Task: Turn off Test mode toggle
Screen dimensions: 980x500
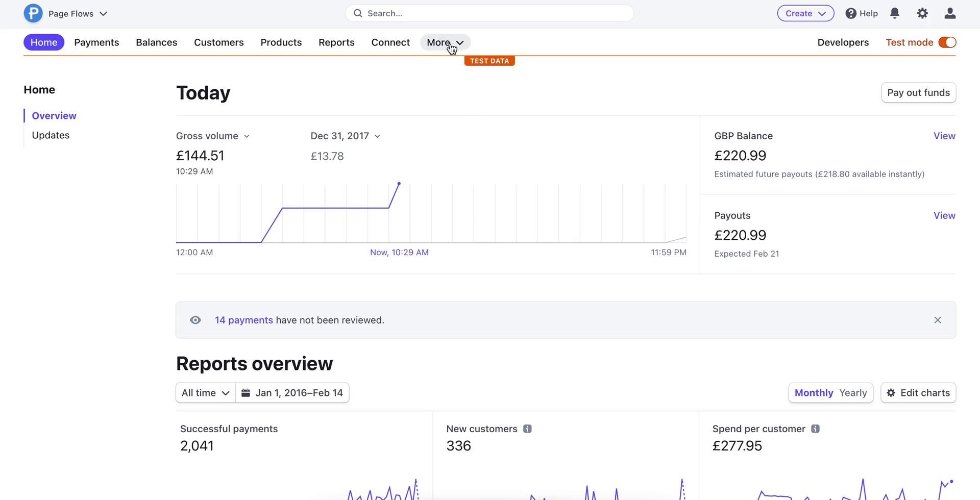Action: (947, 42)
